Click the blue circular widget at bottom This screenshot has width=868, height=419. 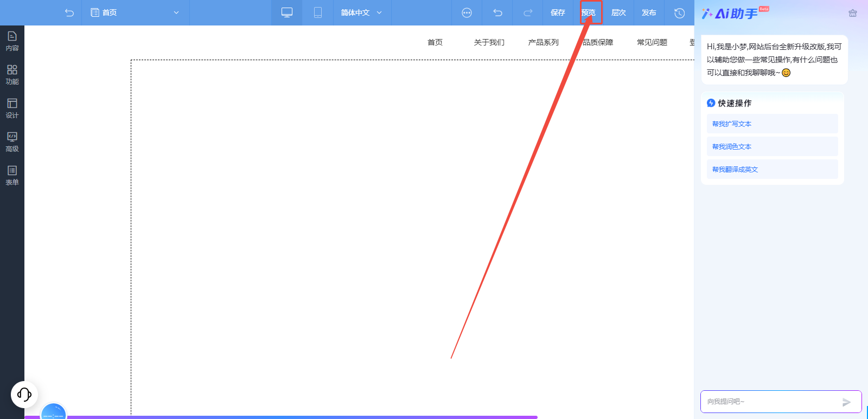54,412
